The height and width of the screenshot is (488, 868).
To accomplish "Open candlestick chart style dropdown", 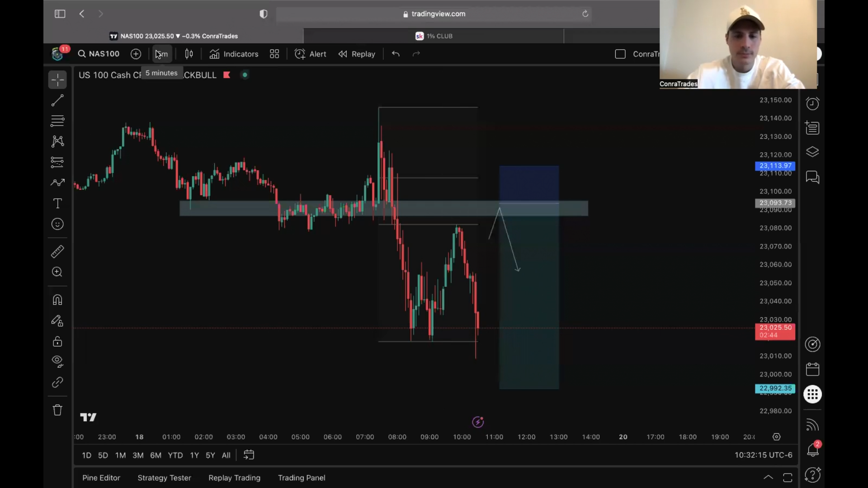I will click(x=189, y=54).
